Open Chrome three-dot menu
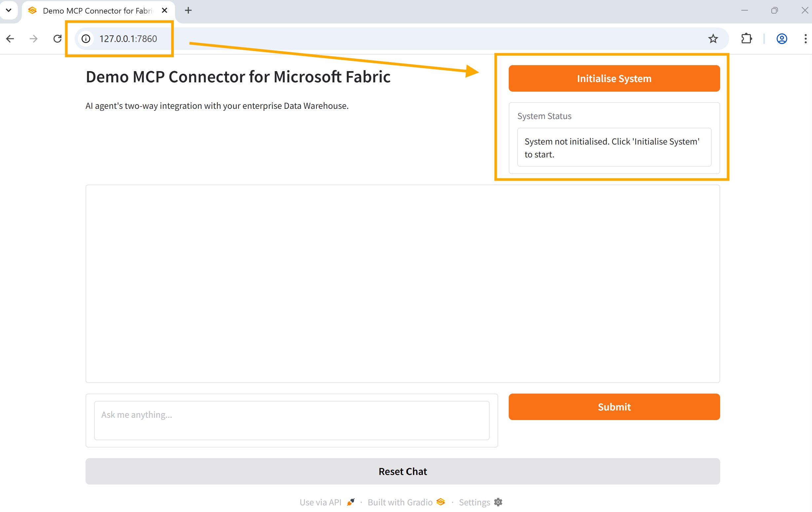This screenshot has height=512, width=812. (x=805, y=39)
